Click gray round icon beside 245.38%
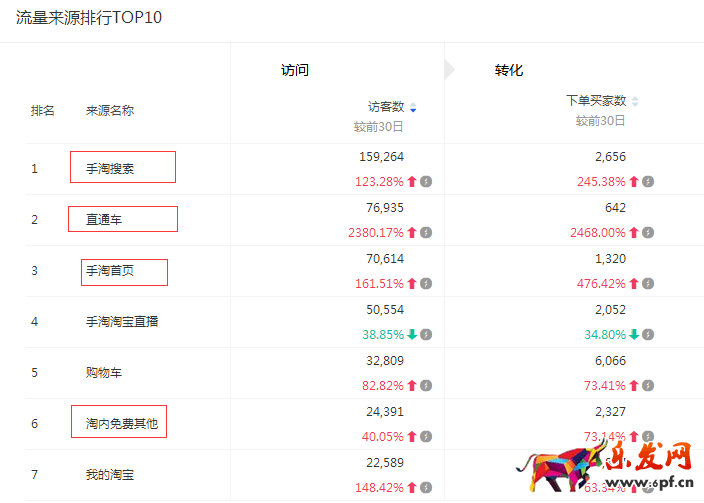Image resolution: width=704 pixels, height=503 pixels. [649, 182]
